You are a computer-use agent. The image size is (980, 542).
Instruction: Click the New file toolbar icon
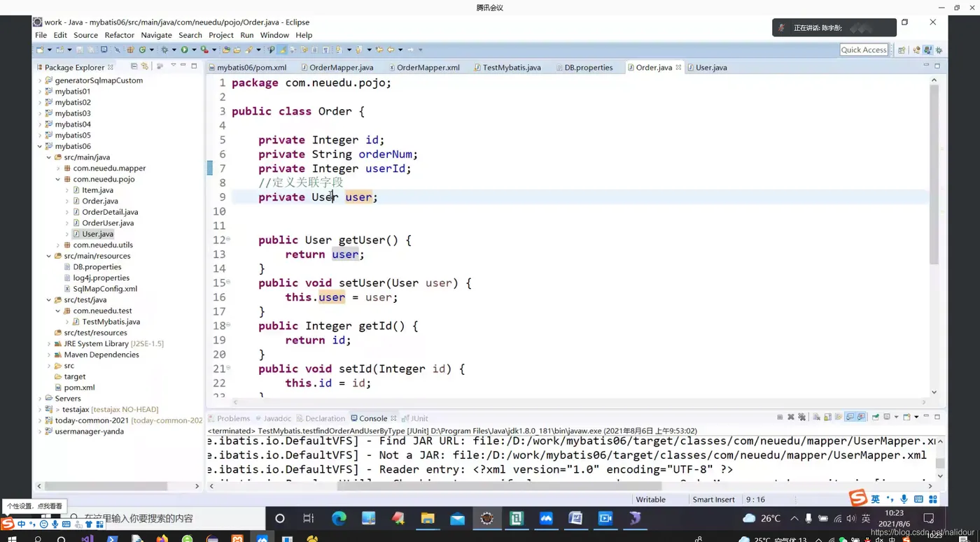[40, 50]
